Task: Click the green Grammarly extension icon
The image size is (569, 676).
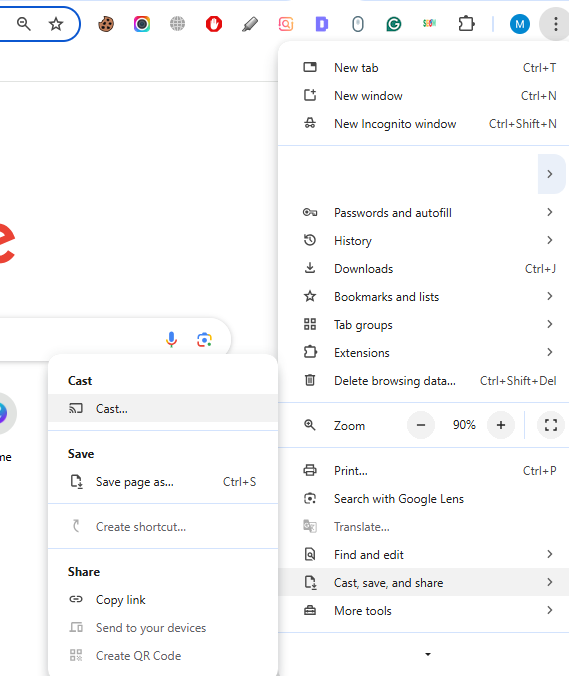Action: (394, 24)
